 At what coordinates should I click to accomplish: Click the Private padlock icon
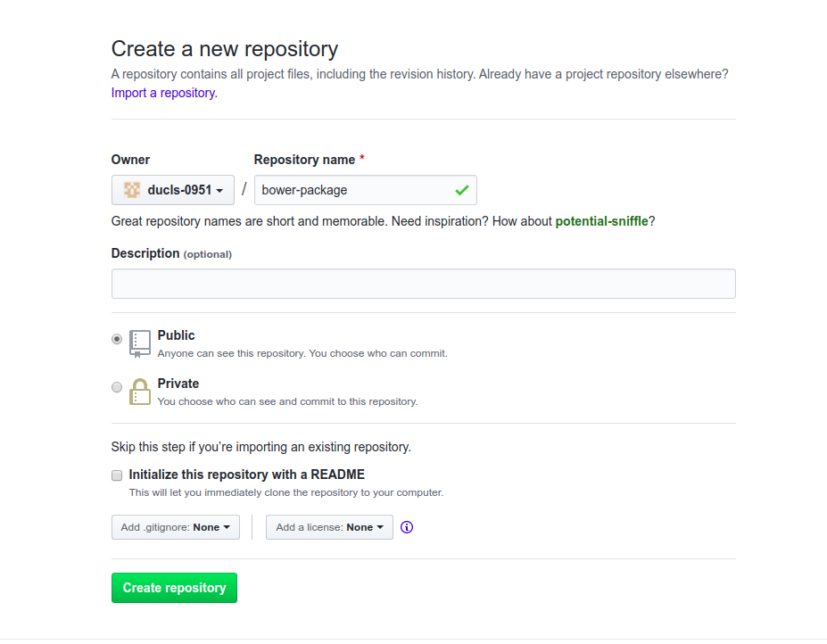point(139,392)
